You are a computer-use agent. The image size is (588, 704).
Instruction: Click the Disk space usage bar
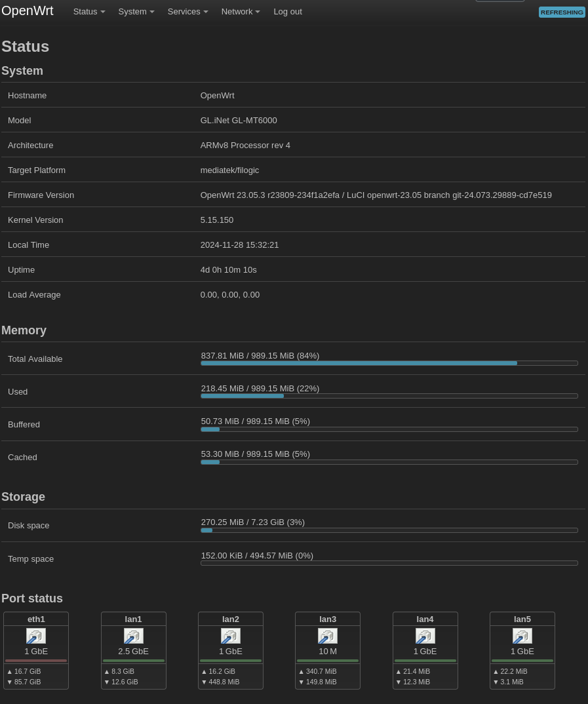pos(389,530)
